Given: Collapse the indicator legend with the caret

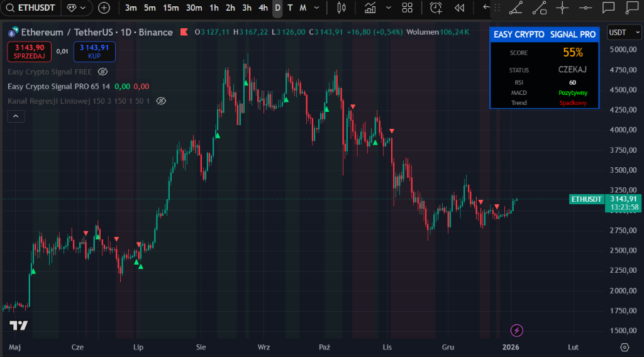Looking at the screenshot, I should coord(16,116).
